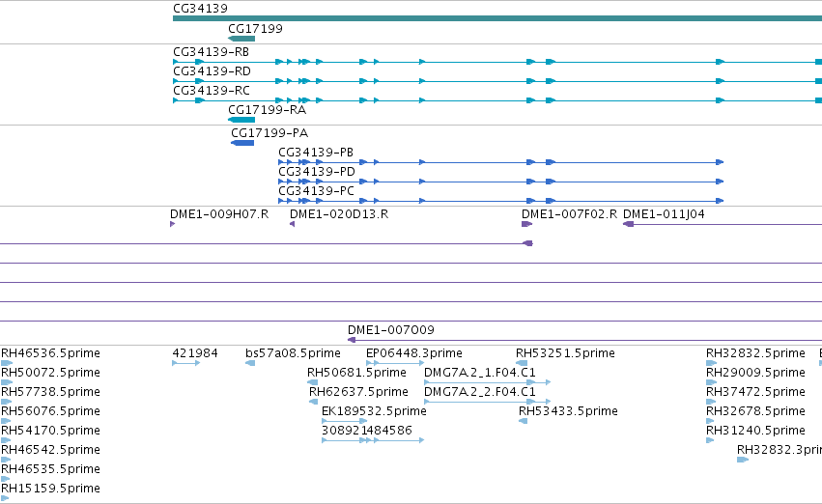Select the RH54170.5prime EST label
The height and width of the screenshot is (504, 822).
tap(50, 431)
